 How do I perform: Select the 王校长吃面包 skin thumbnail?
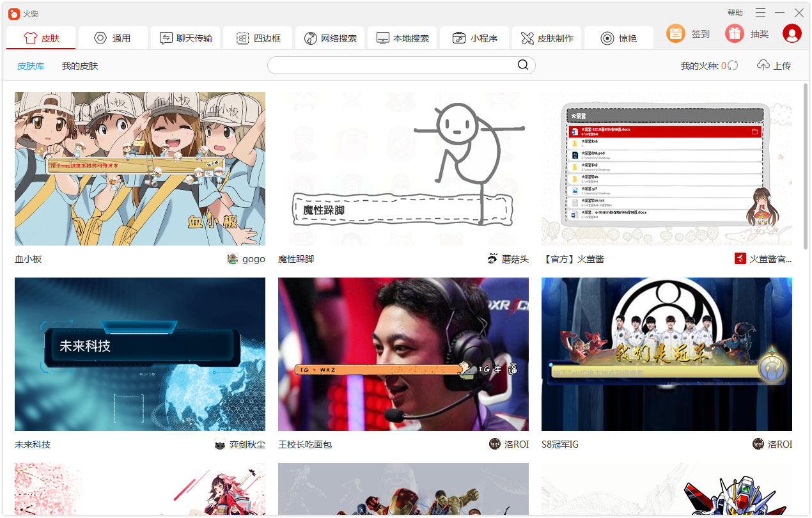pos(403,354)
